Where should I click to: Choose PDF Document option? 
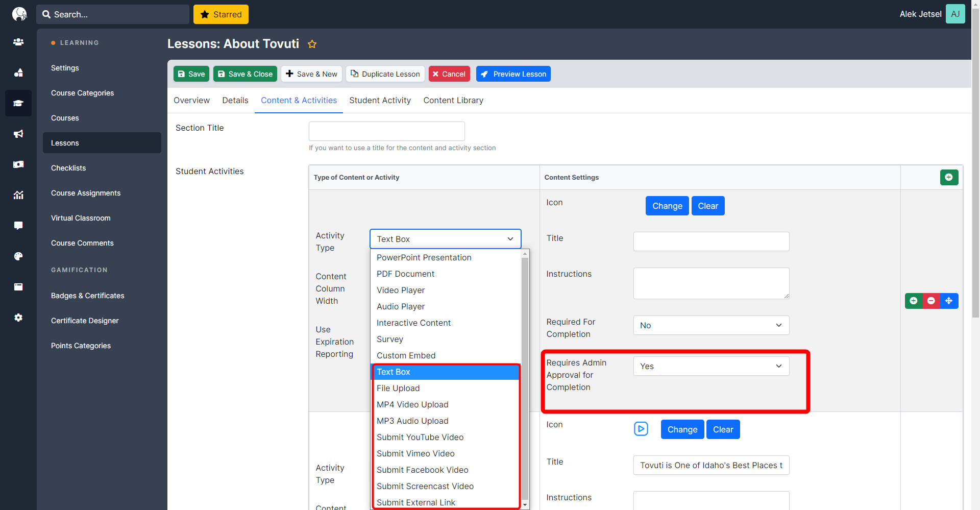pos(446,274)
